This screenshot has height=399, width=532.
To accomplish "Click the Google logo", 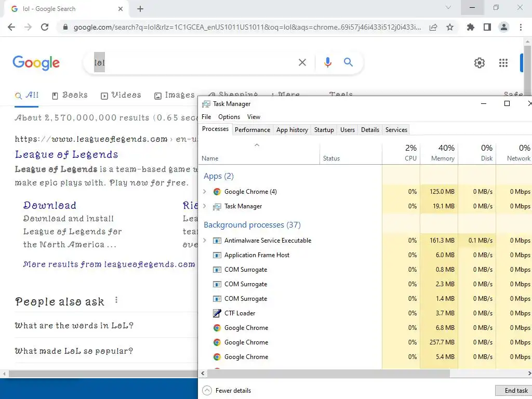I will (x=36, y=63).
